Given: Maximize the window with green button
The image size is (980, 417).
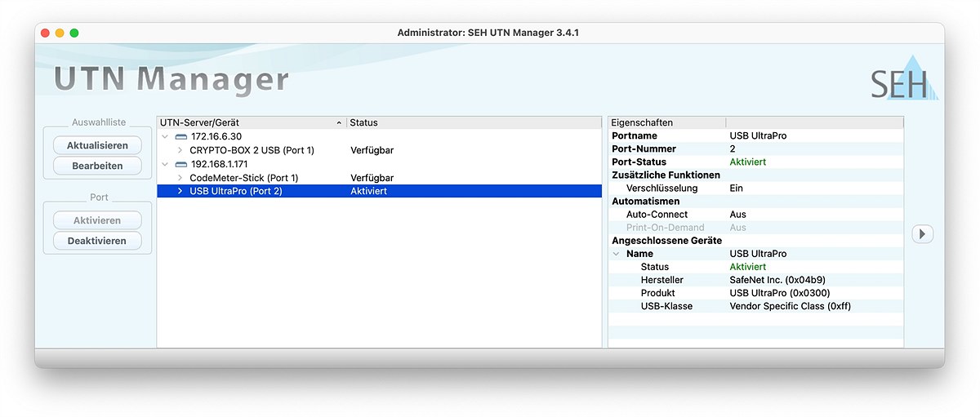Looking at the screenshot, I should pyautogui.click(x=74, y=33).
